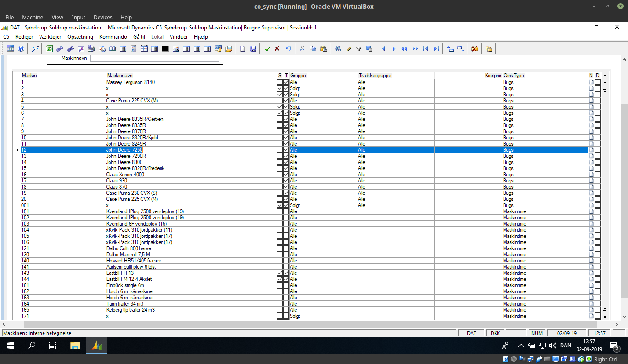The width and height of the screenshot is (628, 364).
Task: Open the table grid icon at toolbar start
Action: [11, 49]
